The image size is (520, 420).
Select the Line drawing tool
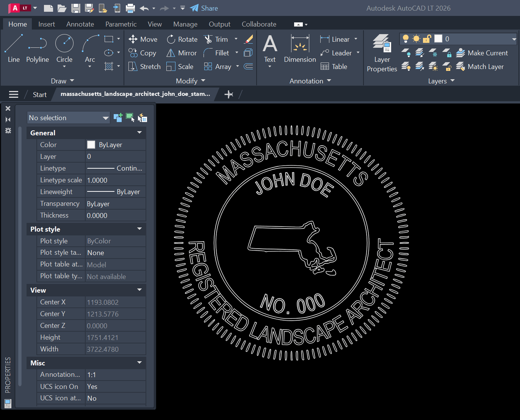tap(14, 48)
